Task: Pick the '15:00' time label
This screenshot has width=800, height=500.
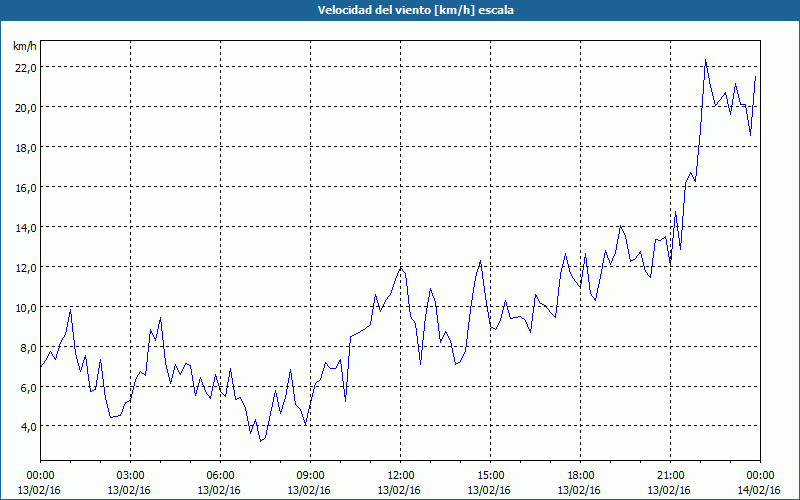Action: click(490, 476)
